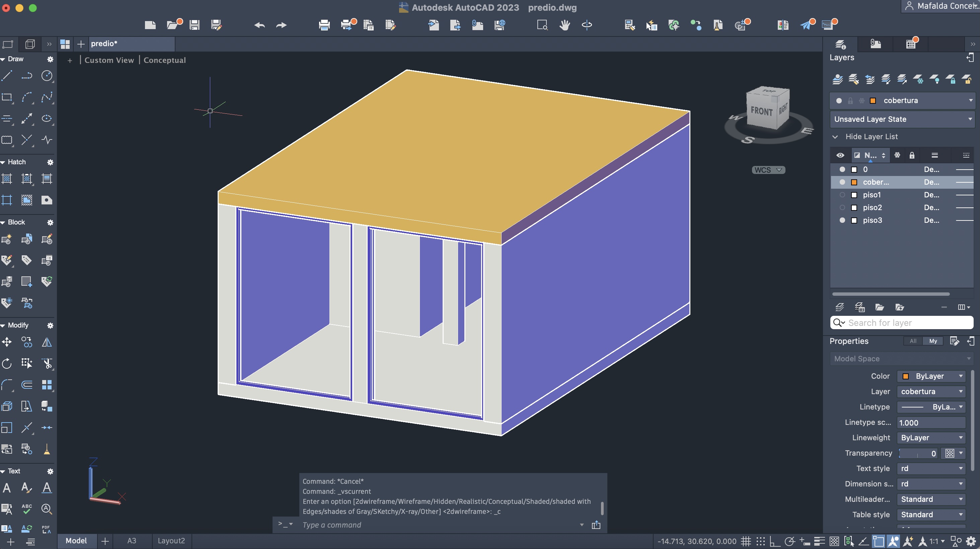Screen dimensions: 980x549
Task: Click the Multiline Text tool
Action: point(7,488)
